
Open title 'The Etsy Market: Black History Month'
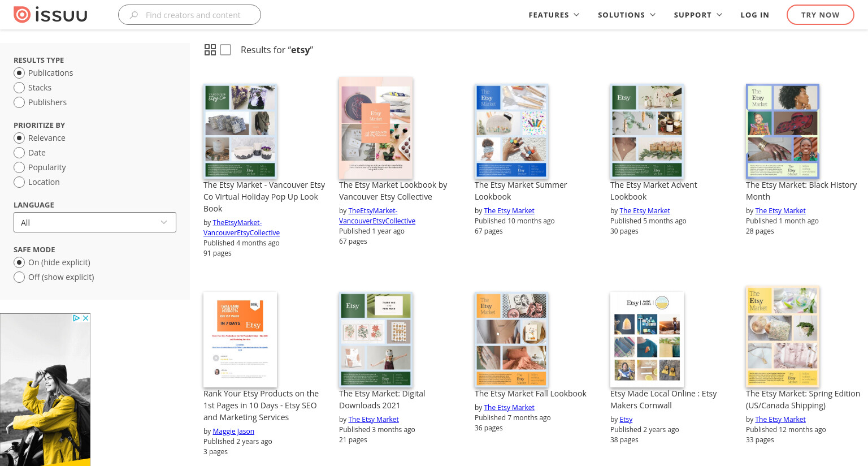pyautogui.click(x=801, y=191)
